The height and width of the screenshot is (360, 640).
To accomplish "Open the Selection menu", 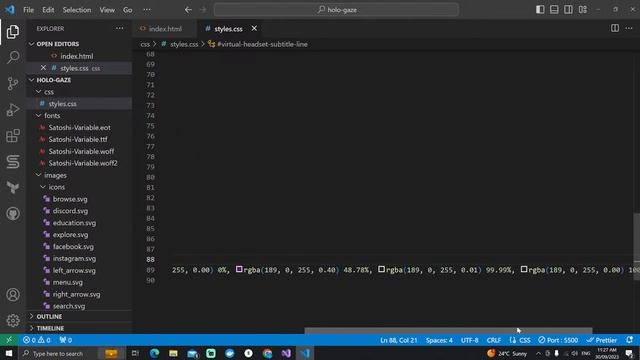I will (77, 10).
